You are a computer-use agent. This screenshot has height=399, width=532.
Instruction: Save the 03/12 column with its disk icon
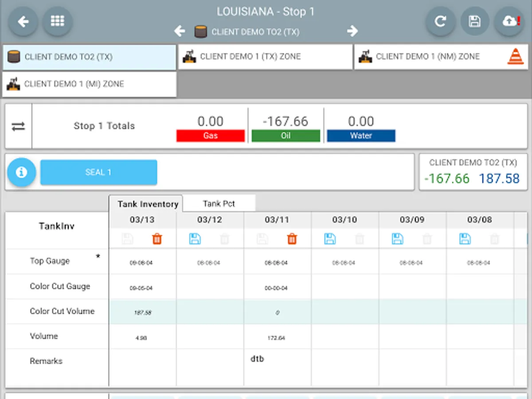[x=195, y=239]
